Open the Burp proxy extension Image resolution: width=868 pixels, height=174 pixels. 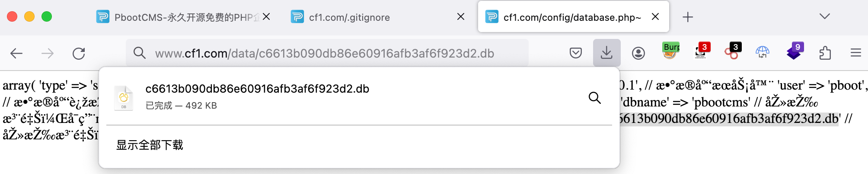click(670, 52)
